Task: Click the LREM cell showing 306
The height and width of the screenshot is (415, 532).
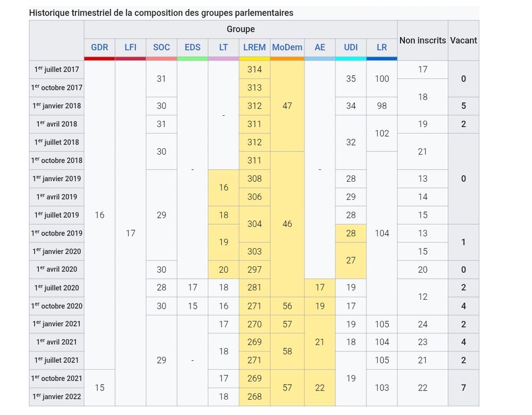Action: coord(254,197)
